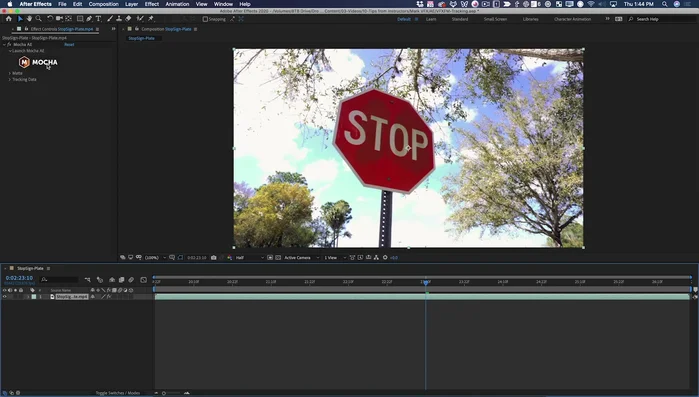Hide the StopSign-Plate.mp4 layer with eye
The width and height of the screenshot is (699, 397).
[x=4, y=297]
